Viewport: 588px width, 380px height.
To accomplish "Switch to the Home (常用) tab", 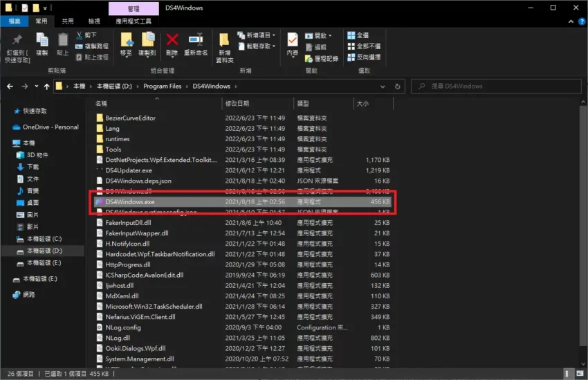I will click(42, 21).
